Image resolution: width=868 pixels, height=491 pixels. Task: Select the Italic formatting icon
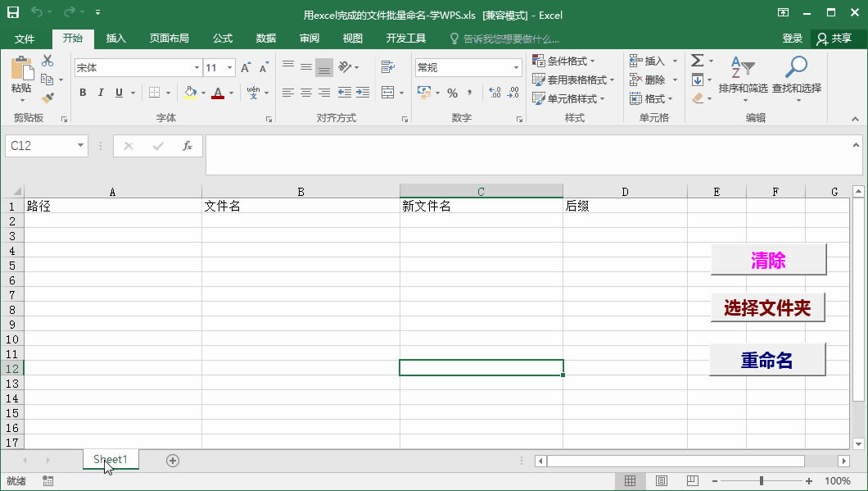(x=100, y=93)
